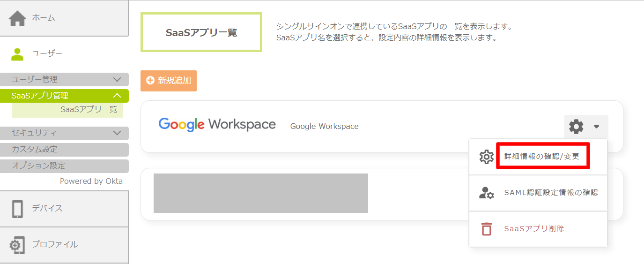Click the user-gear icon for SAML認証設定
This screenshot has width=644, height=264.
(487, 193)
